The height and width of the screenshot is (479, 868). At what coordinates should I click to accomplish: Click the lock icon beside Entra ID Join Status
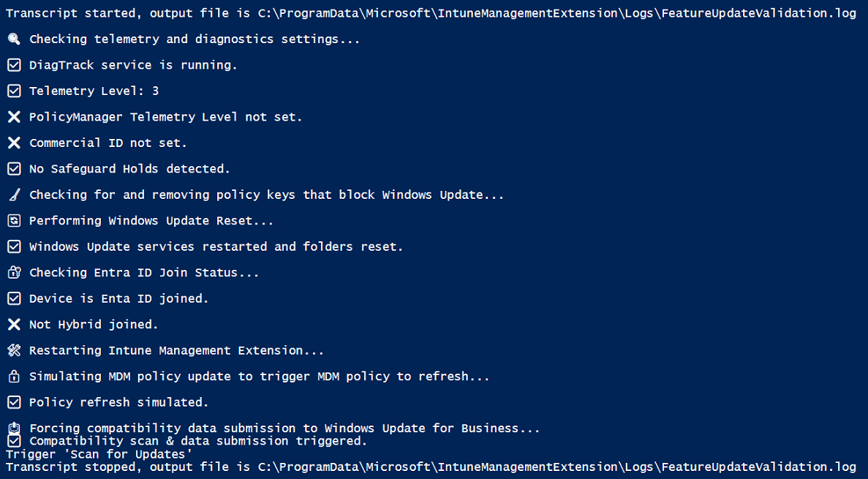[14, 273]
